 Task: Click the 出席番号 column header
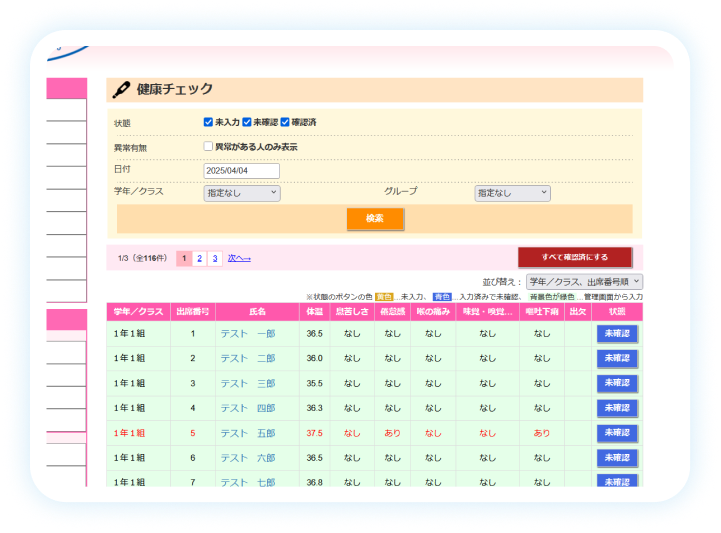(x=193, y=312)
